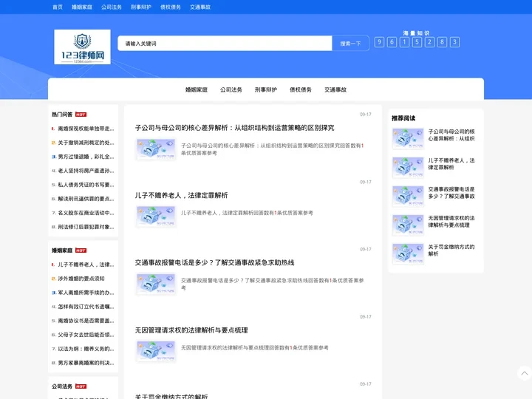Open sidebar item 涉外婚姻的要点须知
Image resolution: width=532 pixels, height=399 pixels.
pos(81,279)
